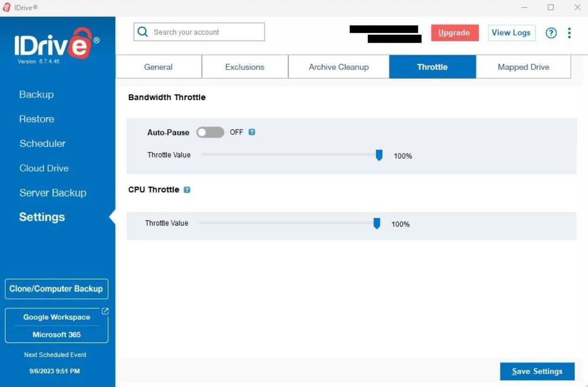588x387 pixels.
Task: Click the Next Scheduled Event label
Action: click(x=55, y=355)
